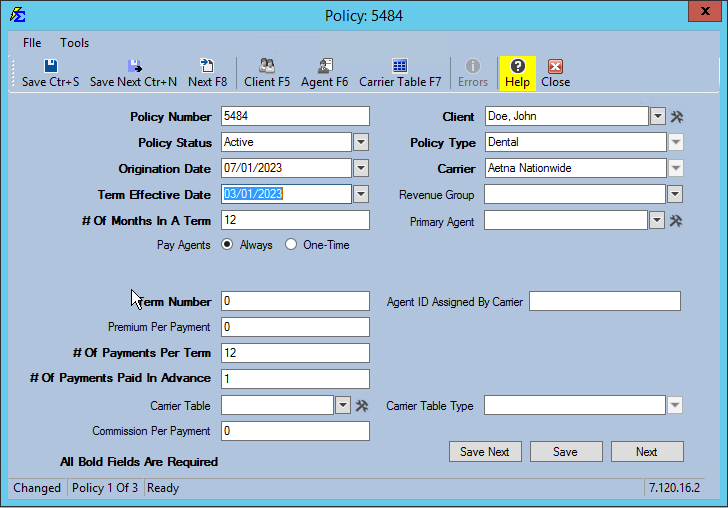Click the red Close toolbar icon
Screen dimensions: 728x508
[555, 66]
